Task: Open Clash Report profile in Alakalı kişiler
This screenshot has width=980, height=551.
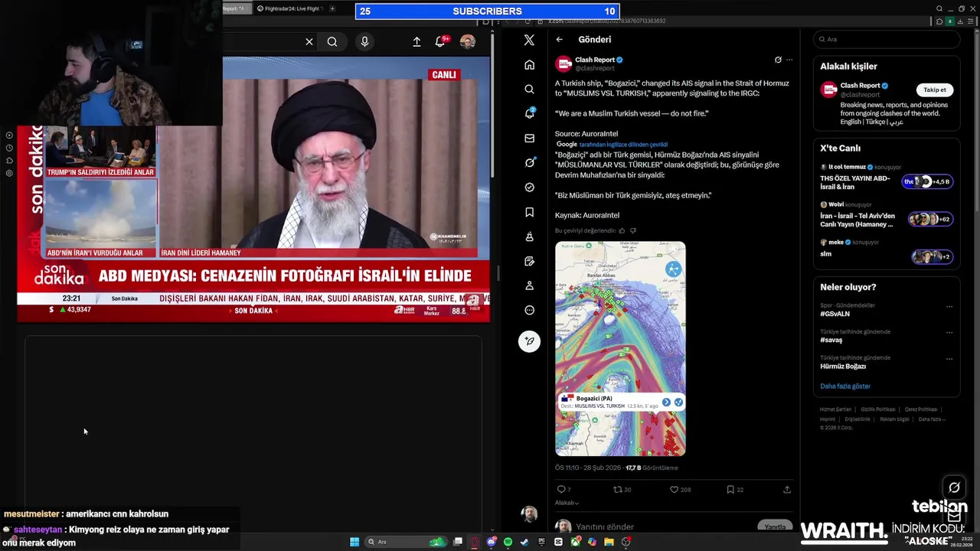Action: [860, 86]
